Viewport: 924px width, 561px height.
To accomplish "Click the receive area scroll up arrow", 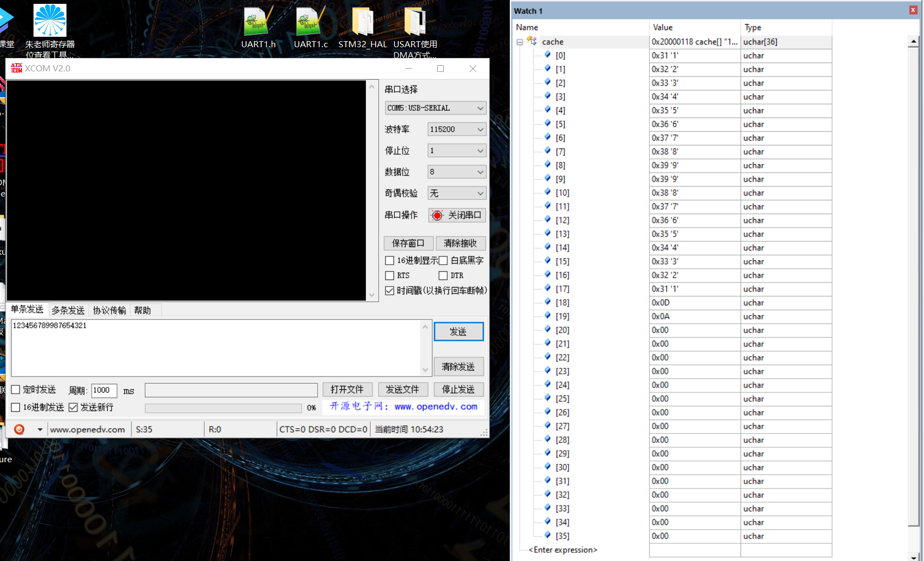I will 372,87.
